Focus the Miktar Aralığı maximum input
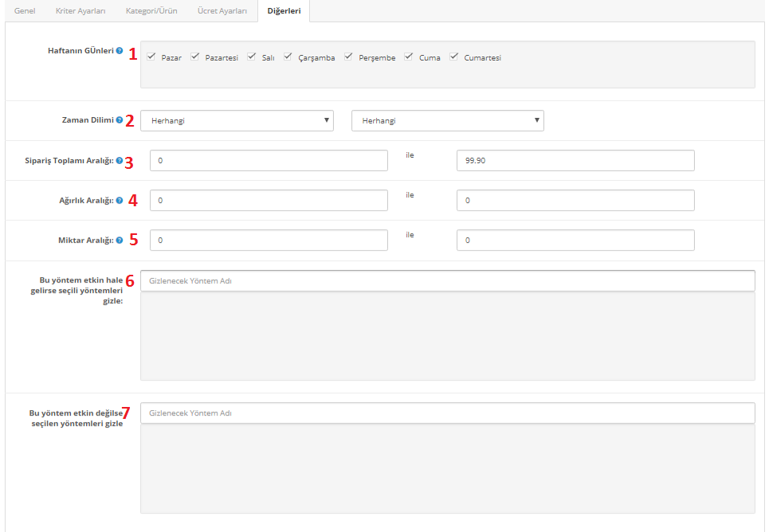Screen dimensions: 769x532 [575, 241]
